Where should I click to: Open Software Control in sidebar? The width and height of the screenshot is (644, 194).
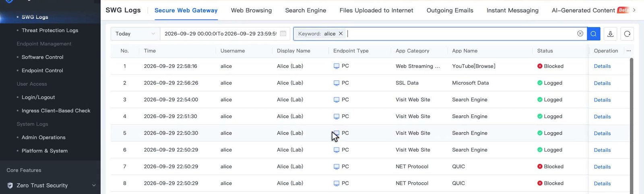(42, 57)
